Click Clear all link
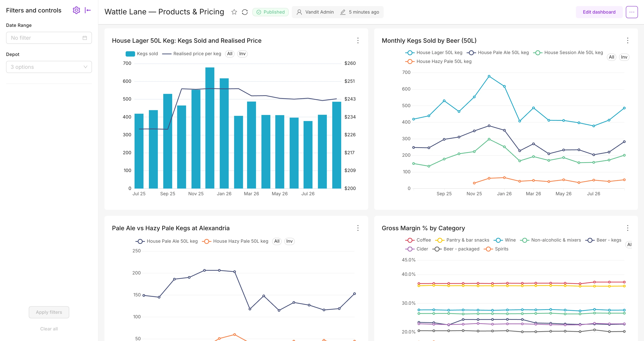 (x=49, y=329)
